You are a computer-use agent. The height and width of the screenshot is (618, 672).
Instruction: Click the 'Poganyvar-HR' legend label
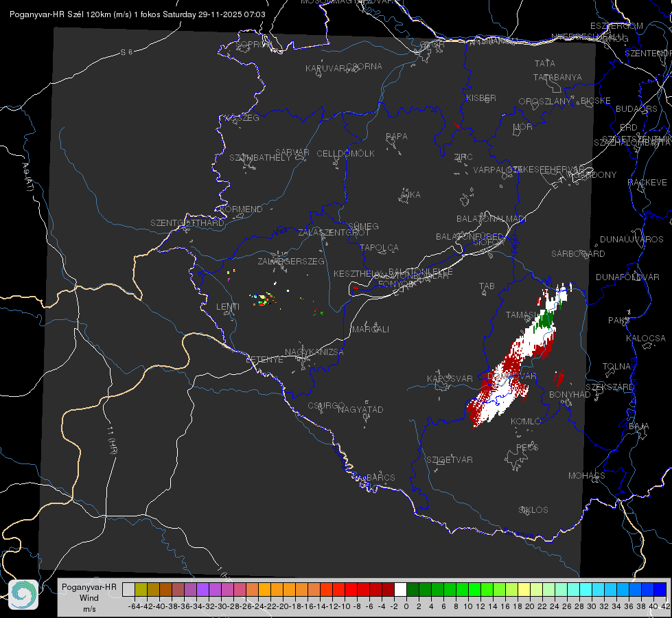tap(89, 586)
